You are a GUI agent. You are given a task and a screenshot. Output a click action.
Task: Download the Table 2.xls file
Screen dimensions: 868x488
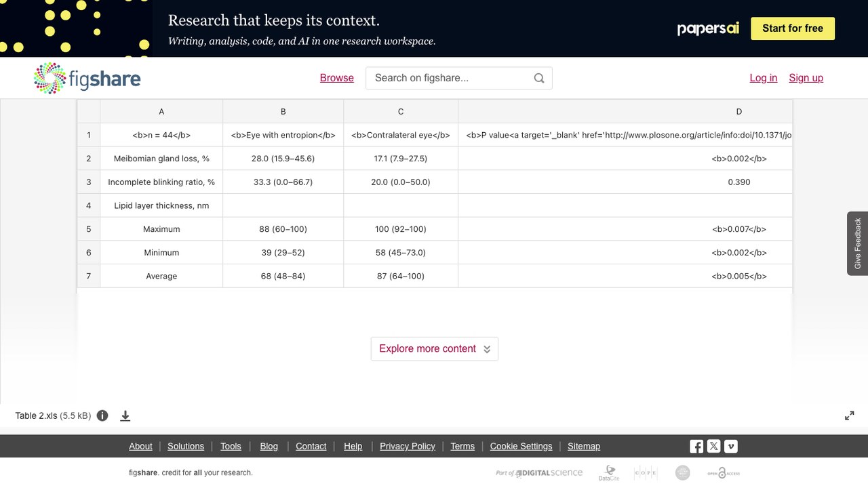(125, 415)
